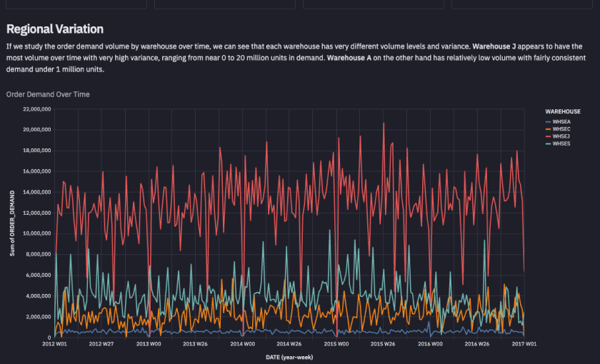Click the 2012 W01 x-axis tick label
The width and height of the screenshot is (600, 364).
(54, 344)
